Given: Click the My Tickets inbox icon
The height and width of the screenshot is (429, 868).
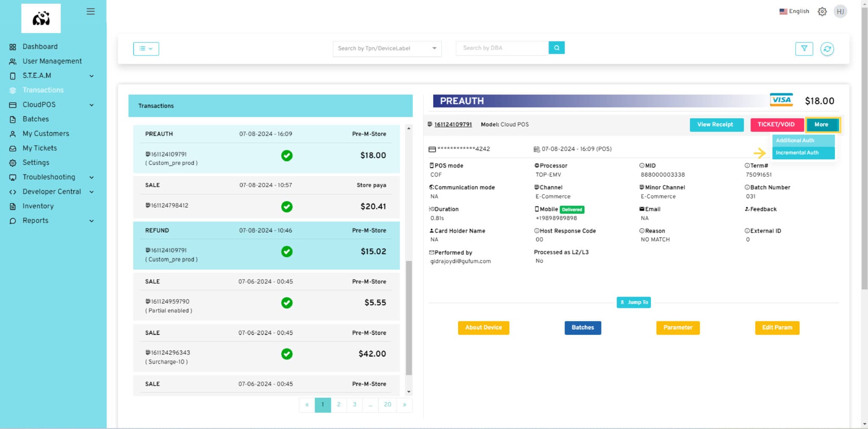Looking at the screenshot, I should [x=13, y=148].
